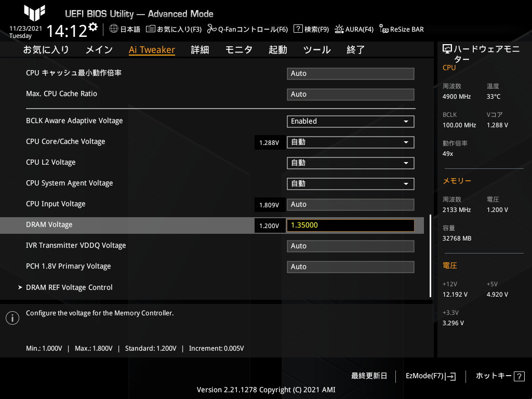Select CPU Input Voltage label
Image resolution: width=532 pixels, height=399 pixels.
(56, 204)
